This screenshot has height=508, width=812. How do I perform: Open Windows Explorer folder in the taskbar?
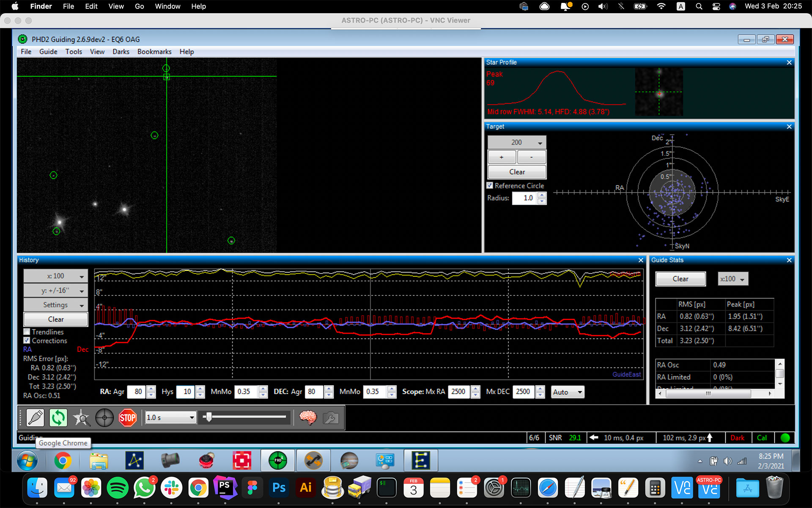pyautogui.click(x=99, y=461)
